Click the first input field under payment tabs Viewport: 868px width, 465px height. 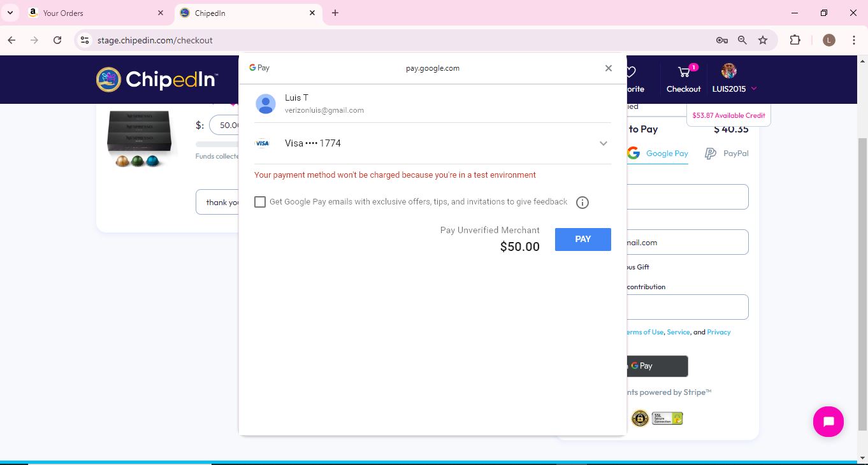(x=687, y=197)
